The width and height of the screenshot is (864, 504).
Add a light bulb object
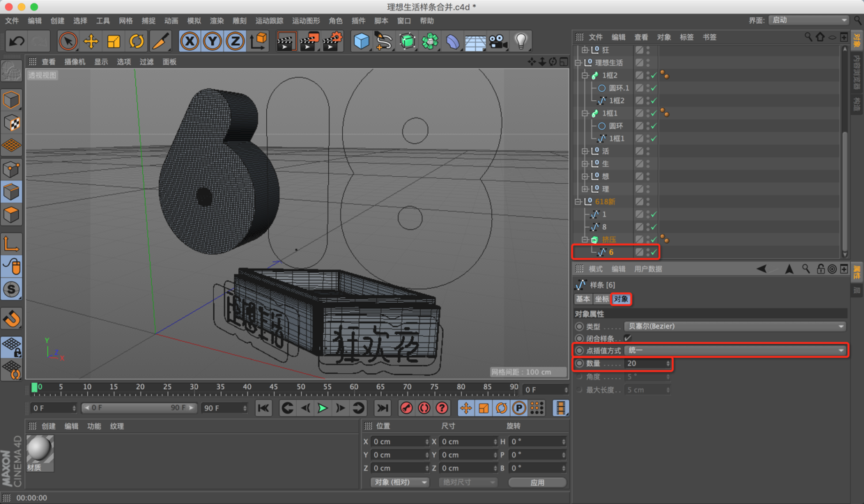521,41
